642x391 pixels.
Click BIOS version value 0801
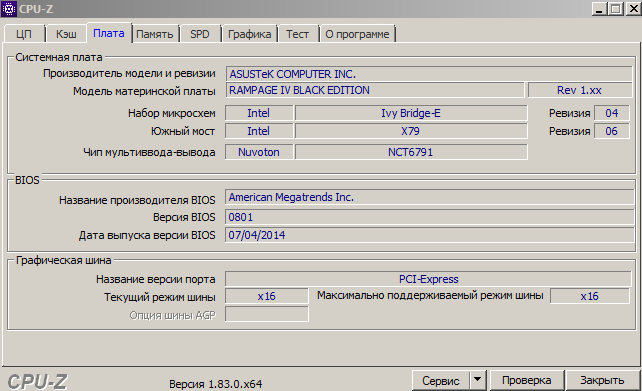[430, 217]
